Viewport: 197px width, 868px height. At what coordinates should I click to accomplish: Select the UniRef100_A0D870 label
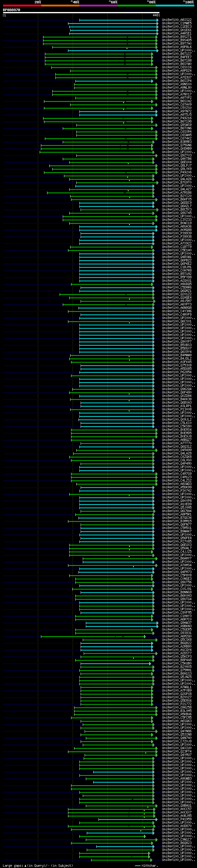(x=177, y=826)
